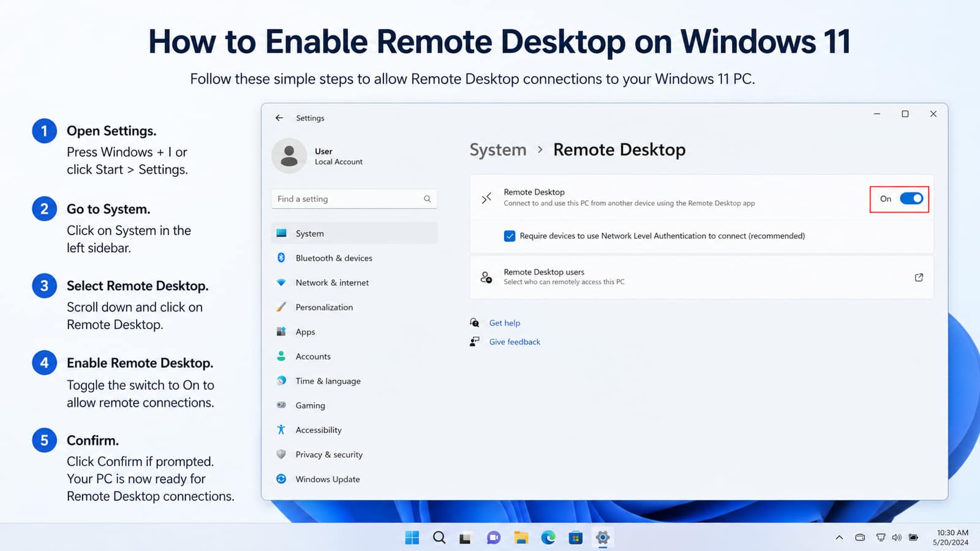Open the System category
Screen dimensions: 980x551
[x=354, y=233]
